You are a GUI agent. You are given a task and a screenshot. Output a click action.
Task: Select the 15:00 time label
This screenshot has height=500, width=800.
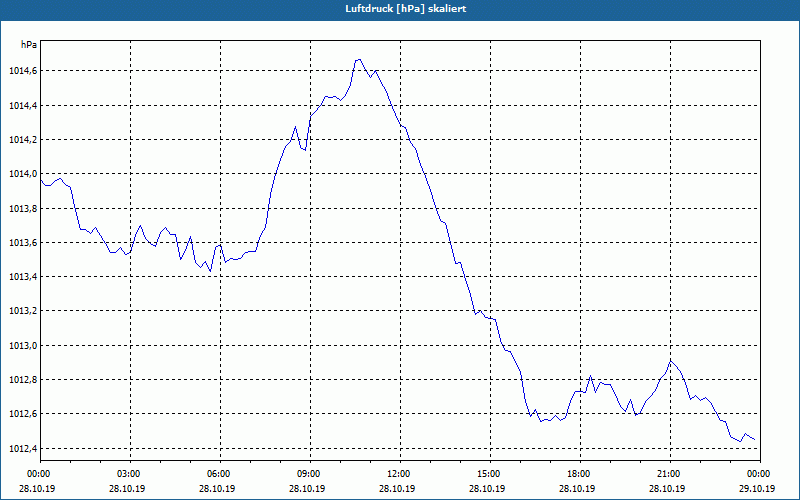click(x=487, y=474)
